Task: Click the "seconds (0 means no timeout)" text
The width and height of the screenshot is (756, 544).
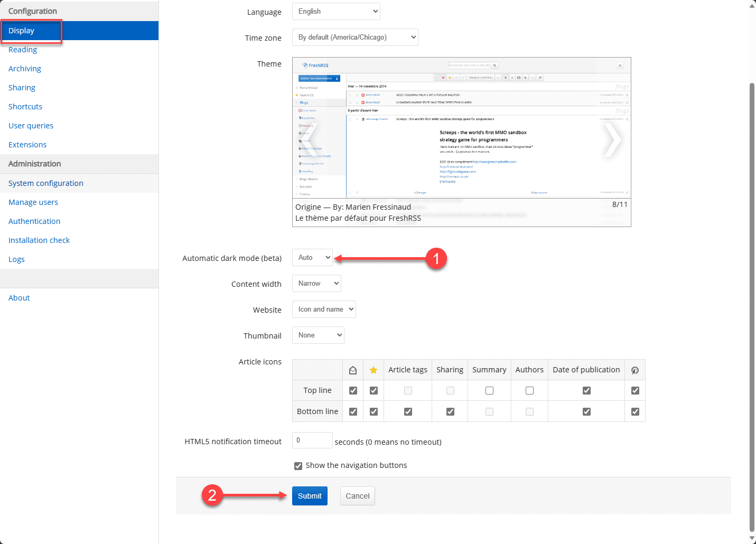Action: coord(388,442)
